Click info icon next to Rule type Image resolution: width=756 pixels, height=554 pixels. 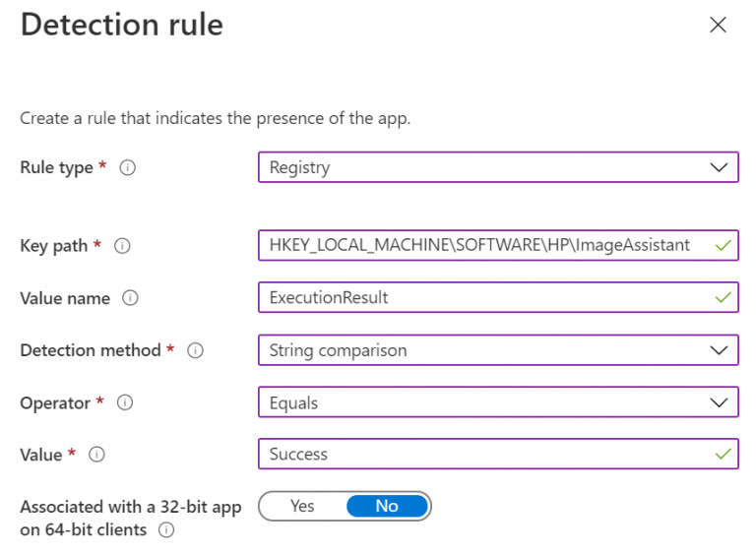(x=127, y=168)
